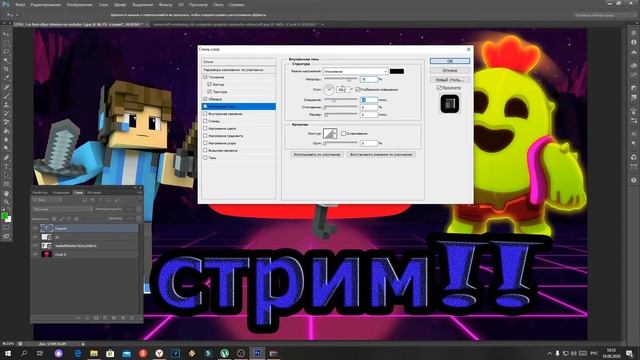Viewport: 640px width, 360px height.
Task: Select the Zoom tool in toolbar
Action: pyautogui.click(x=6, y=202)
